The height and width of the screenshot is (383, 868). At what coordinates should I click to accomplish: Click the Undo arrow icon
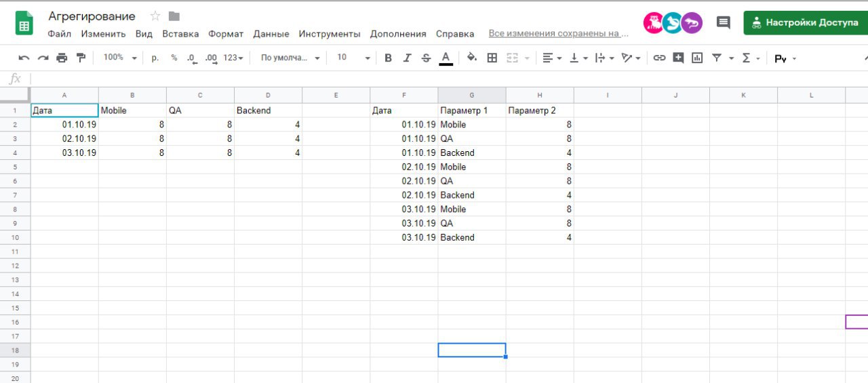pos(24,58)
